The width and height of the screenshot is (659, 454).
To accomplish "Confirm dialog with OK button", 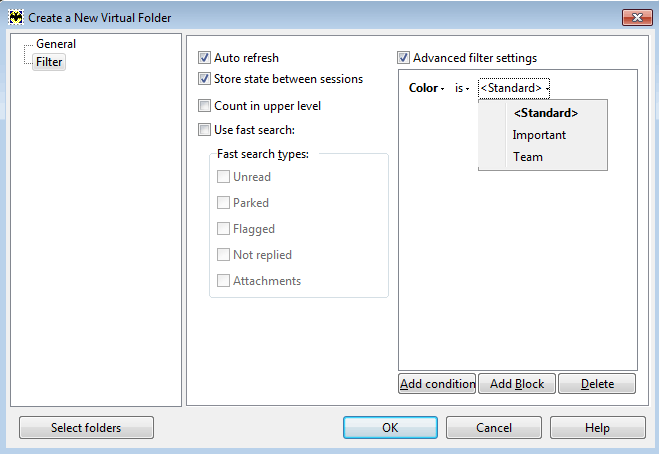I will tap(390, 428).
